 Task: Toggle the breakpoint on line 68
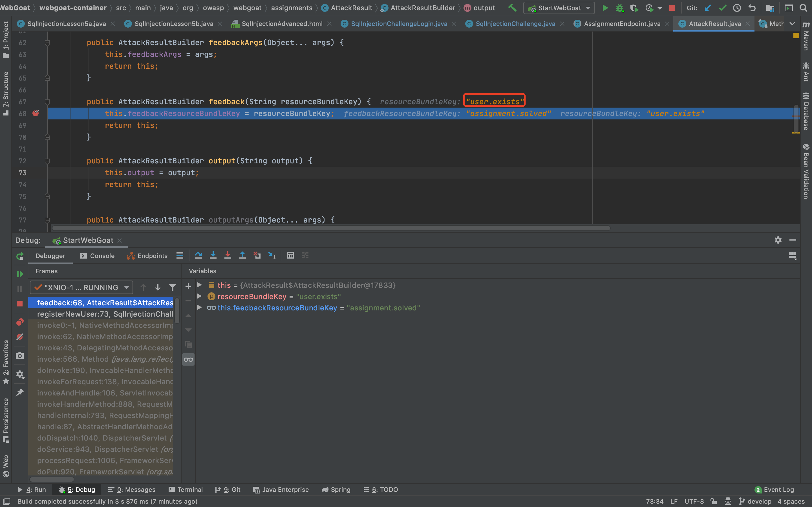click(36, 113)
